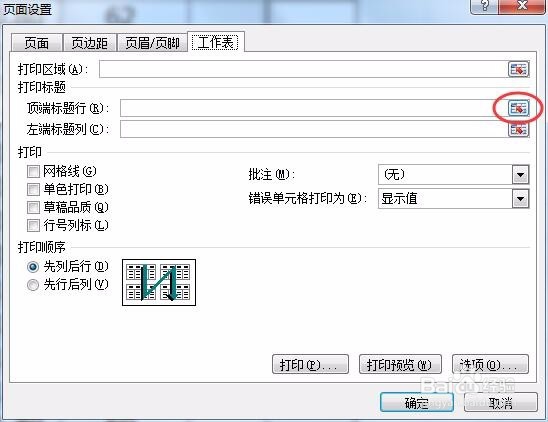Click 打印预览(W) button
This screenshot has height=422, width=548.
pyautogui.click(x=400, y=365)
